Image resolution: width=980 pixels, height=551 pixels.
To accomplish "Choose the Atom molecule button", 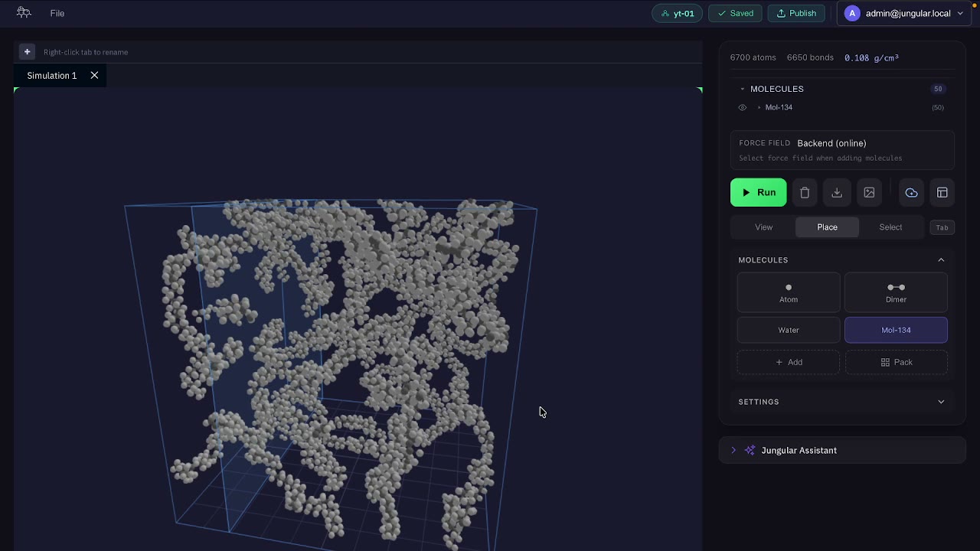I will pos(789,292).
